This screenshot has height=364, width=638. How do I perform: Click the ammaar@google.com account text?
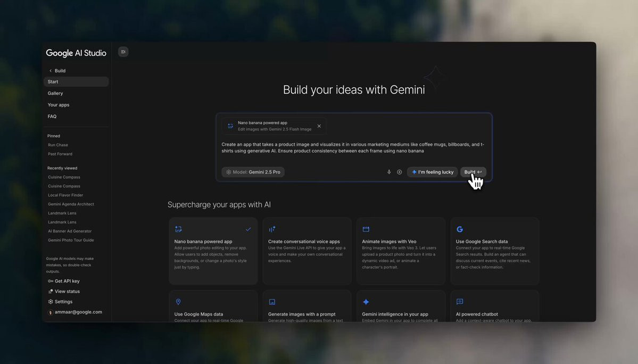coord(78,312)
